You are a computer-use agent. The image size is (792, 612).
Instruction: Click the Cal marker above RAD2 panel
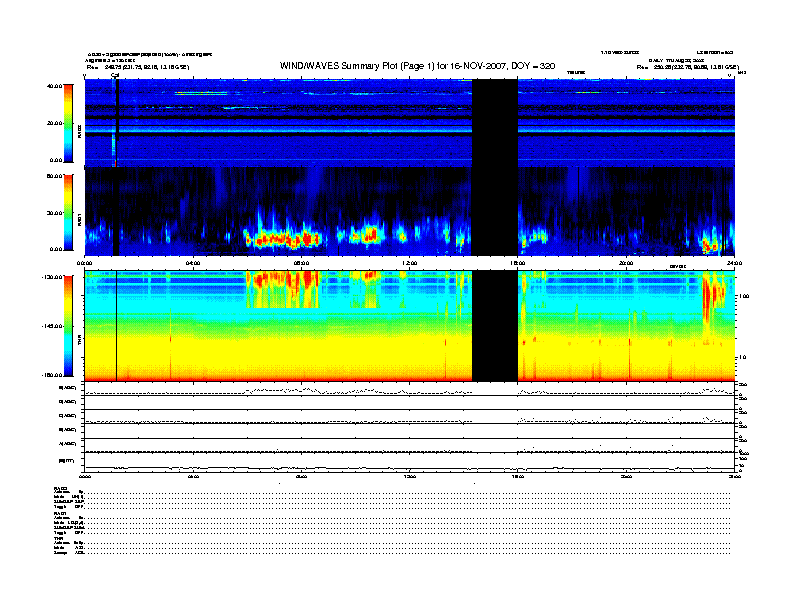tap(115, 76)
